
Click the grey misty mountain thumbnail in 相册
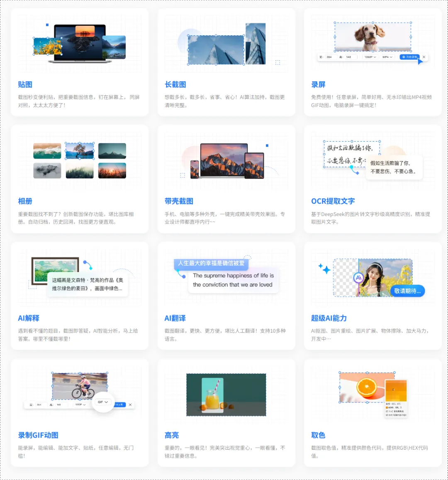[x=47, y=171]
